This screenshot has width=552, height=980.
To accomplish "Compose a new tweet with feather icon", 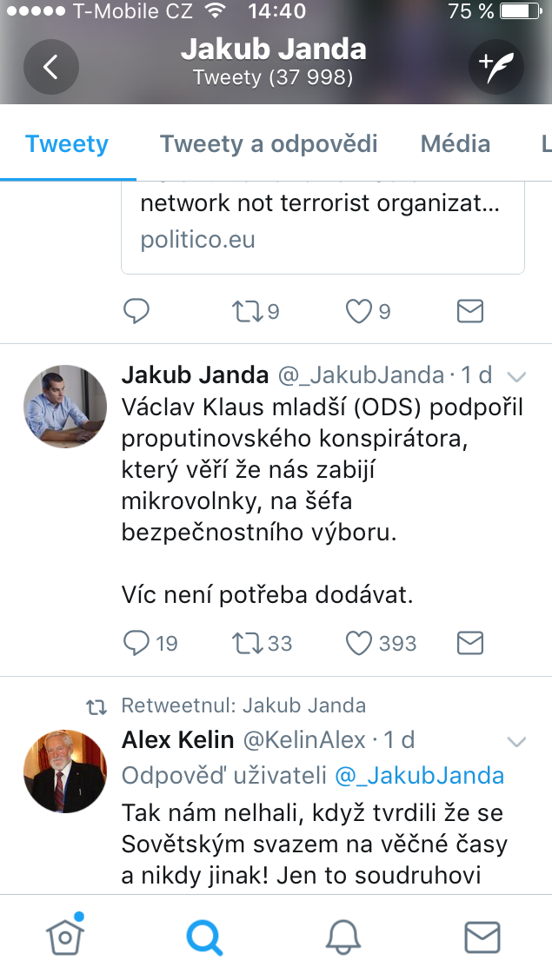I will (495, 67).
